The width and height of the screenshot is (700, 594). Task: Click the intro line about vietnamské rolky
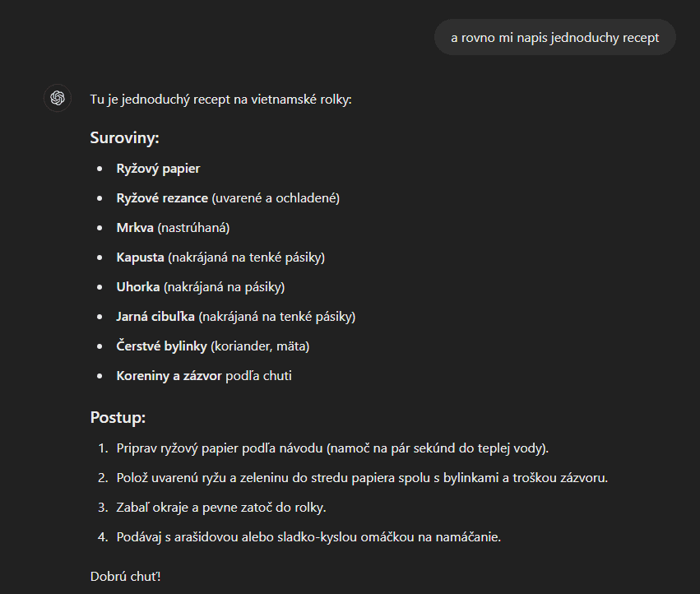pyautogui.click(x=220, y=100)
